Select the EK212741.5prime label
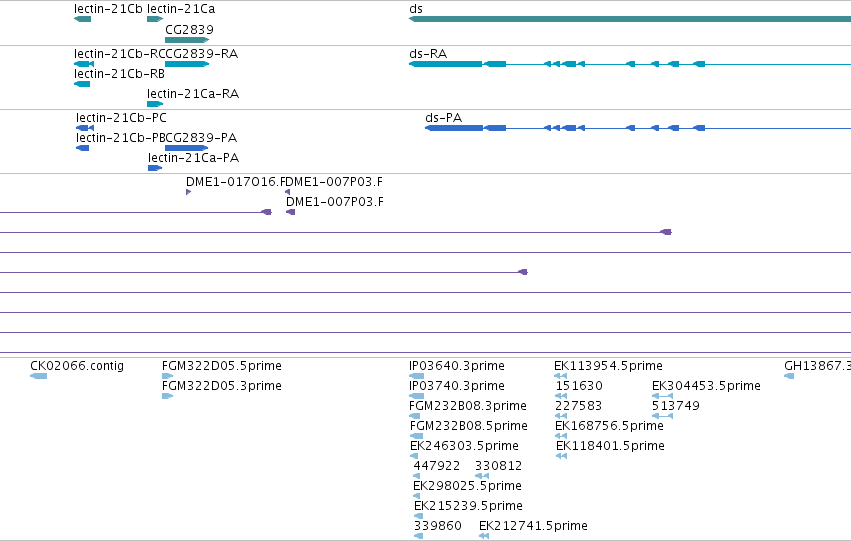This screenshot has width=851, height=541. (534, 526)
